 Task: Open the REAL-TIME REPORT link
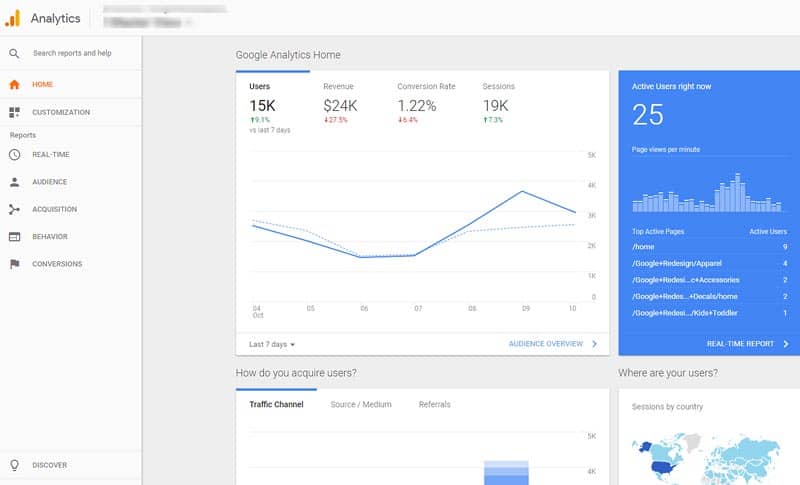[x=740, y=344]
